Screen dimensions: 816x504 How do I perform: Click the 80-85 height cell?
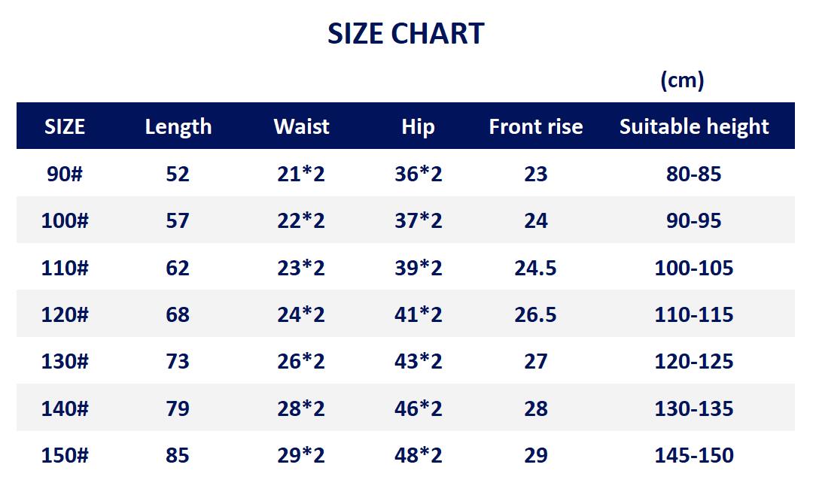click(694, 174)
